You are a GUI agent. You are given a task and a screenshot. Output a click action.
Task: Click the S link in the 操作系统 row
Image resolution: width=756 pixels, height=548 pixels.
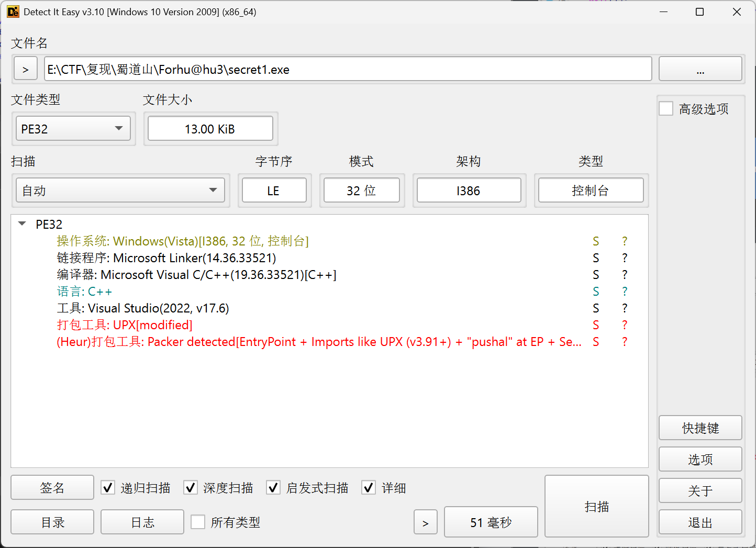596,241
